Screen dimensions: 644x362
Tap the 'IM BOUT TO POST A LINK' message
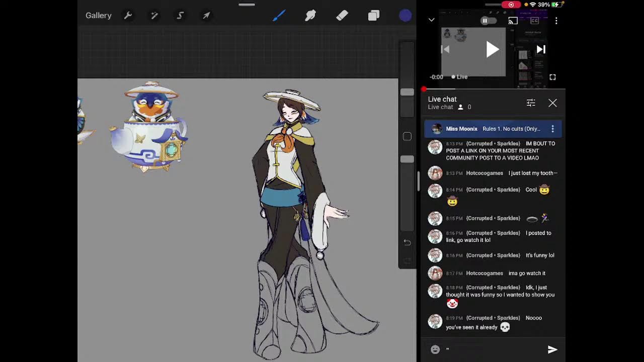[493, 150]
